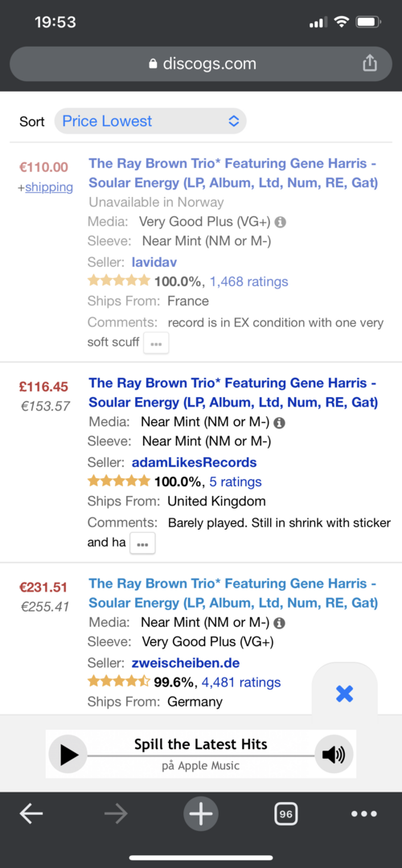402x868 pixels.
Task: Expand the truncated comment on lavidav listing
Action: 156,343
